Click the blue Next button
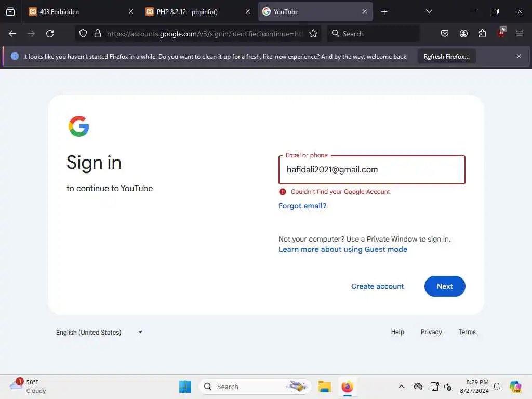Screen dimensions: 532x399 (x=445, y=286)
